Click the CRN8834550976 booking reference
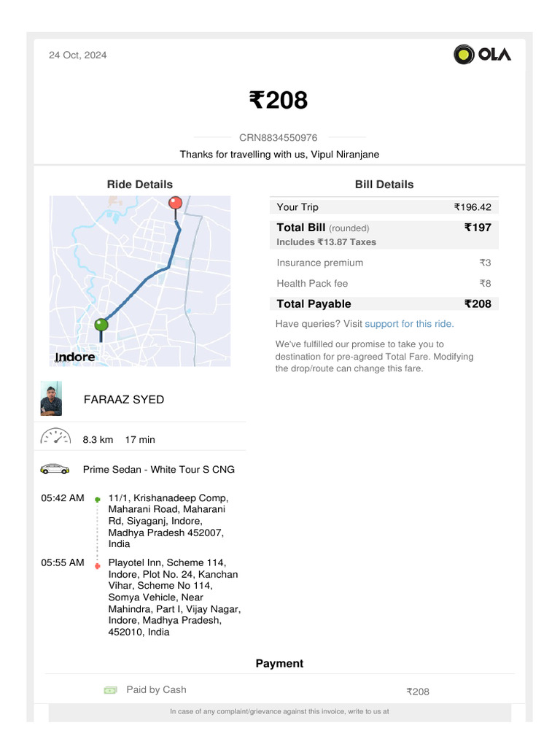Screen dimensions: 560x747 (x=279, y=137)
